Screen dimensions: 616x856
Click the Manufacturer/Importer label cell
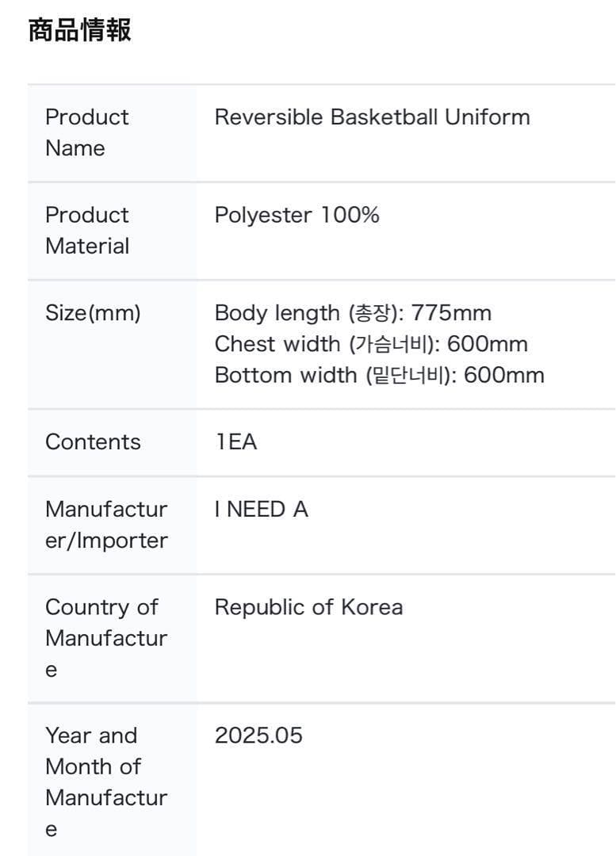[106, 525]
